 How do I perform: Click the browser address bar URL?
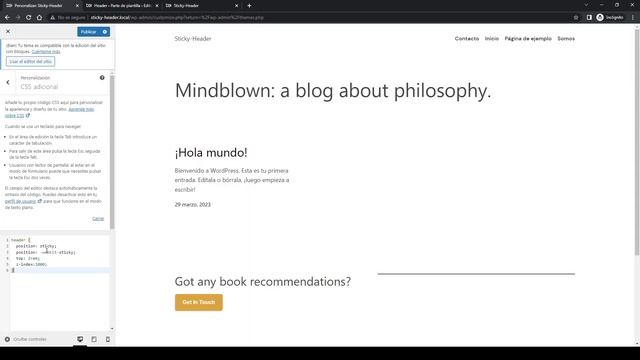[177, 18]
